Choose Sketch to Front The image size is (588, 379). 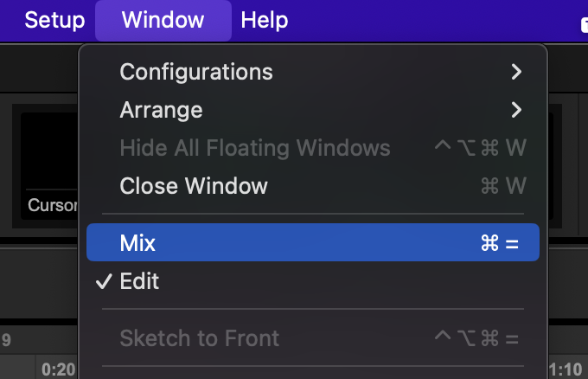[x=313, y=338]
